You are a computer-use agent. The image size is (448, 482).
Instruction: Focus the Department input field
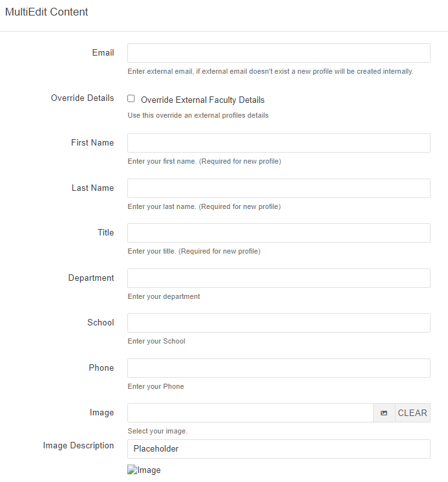pyautogui.click(x=279, y=278)
